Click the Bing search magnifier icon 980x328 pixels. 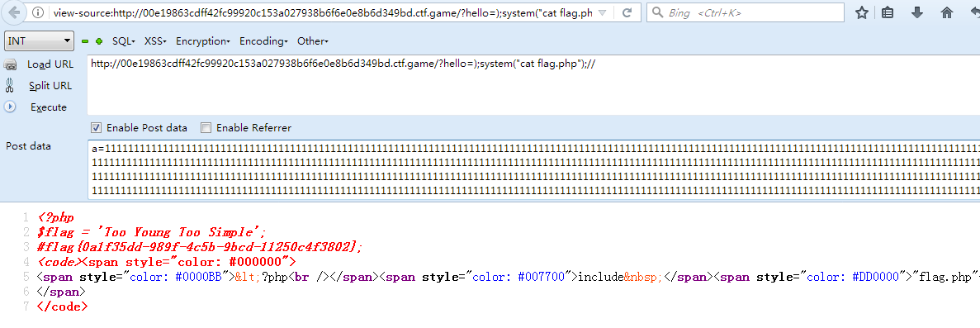(x=657, y=12)
